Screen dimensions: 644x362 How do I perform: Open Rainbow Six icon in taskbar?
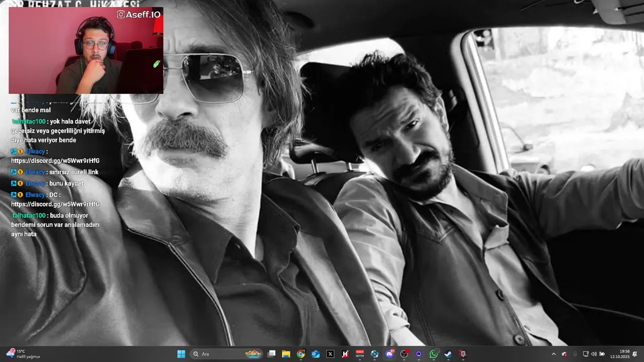pyautogui.click(x=463, y=354)
